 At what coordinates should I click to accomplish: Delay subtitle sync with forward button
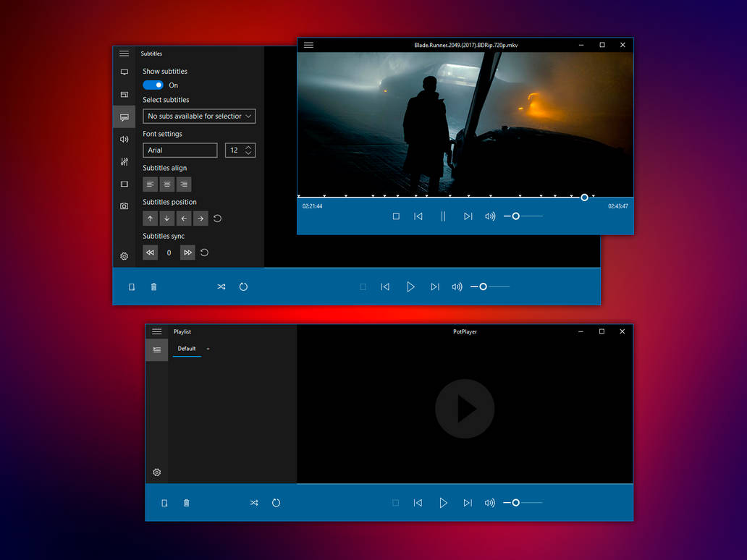187,253
